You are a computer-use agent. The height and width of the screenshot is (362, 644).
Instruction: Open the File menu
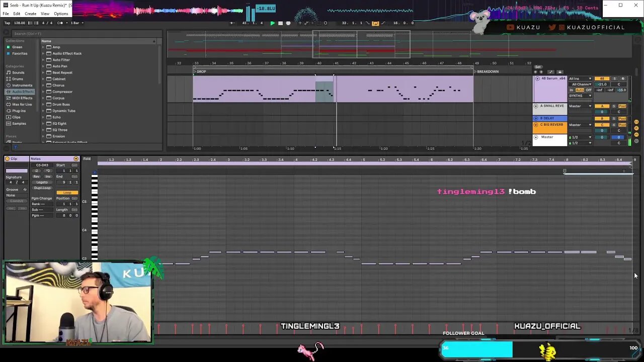(x=6, y=14)
